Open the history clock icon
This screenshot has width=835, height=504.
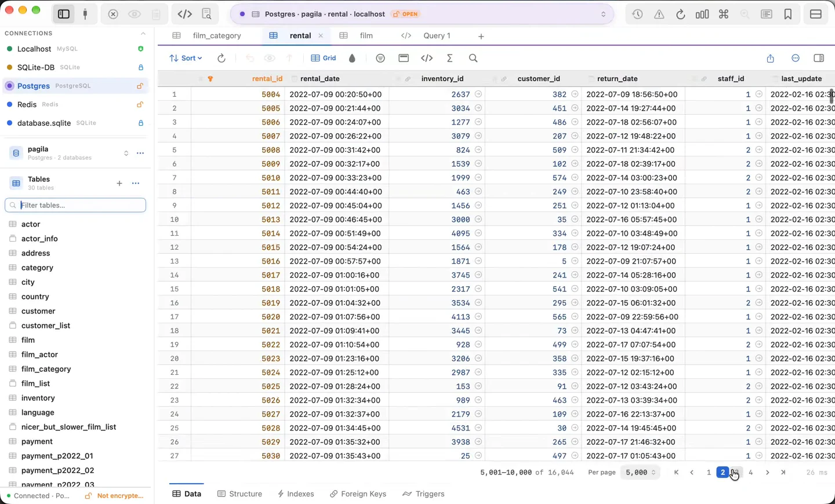[x=637, y=14]
